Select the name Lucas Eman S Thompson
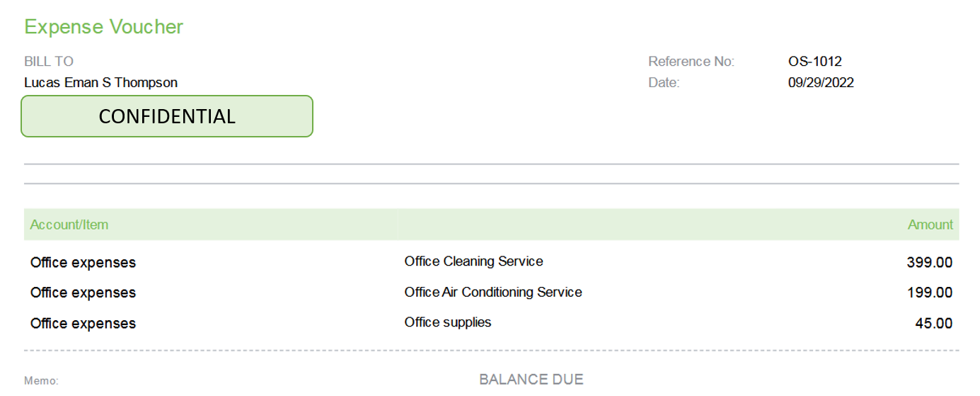 pyautogui.click(x=100, y=83)
